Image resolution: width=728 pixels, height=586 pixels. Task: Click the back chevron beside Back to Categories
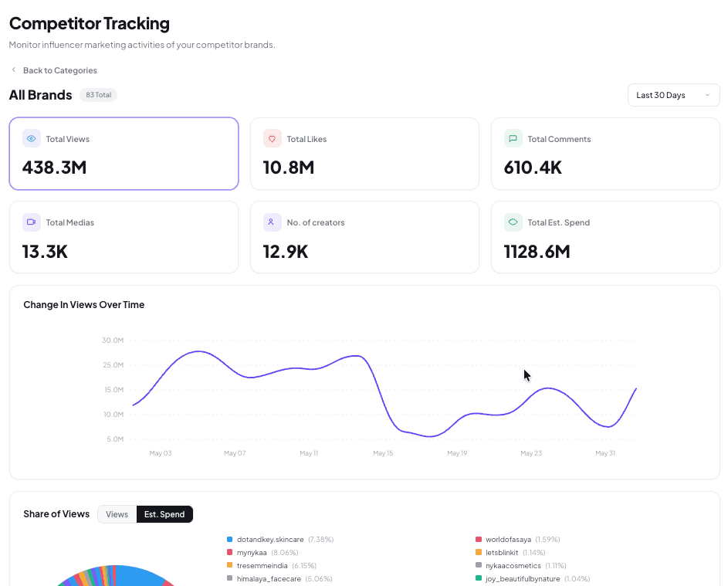[13, 70]
